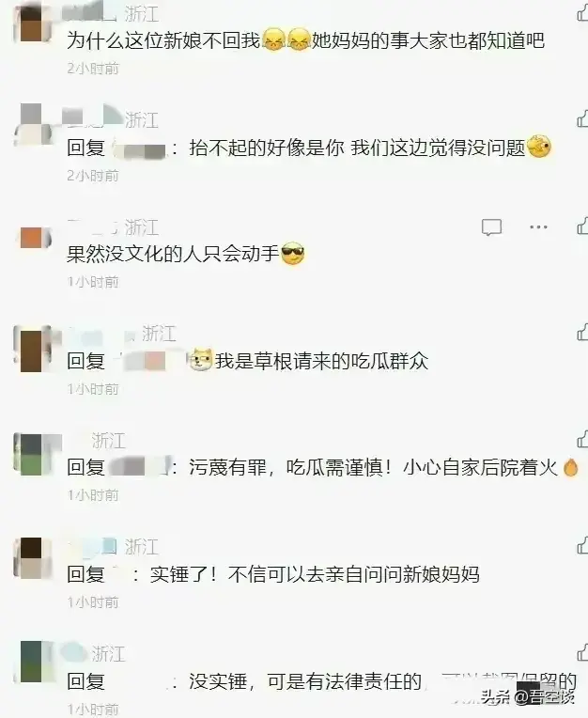Like the 我是草根请来的吃瓜群众 comment
The width and height of the screenshot is (588, 718).
[x=582, y=332]
